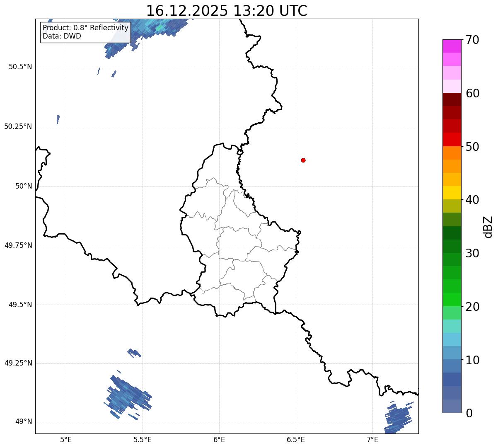Click the radar echo patch in bottom-right corner
This screenshot has height=448, width=498.
[399, 418]
